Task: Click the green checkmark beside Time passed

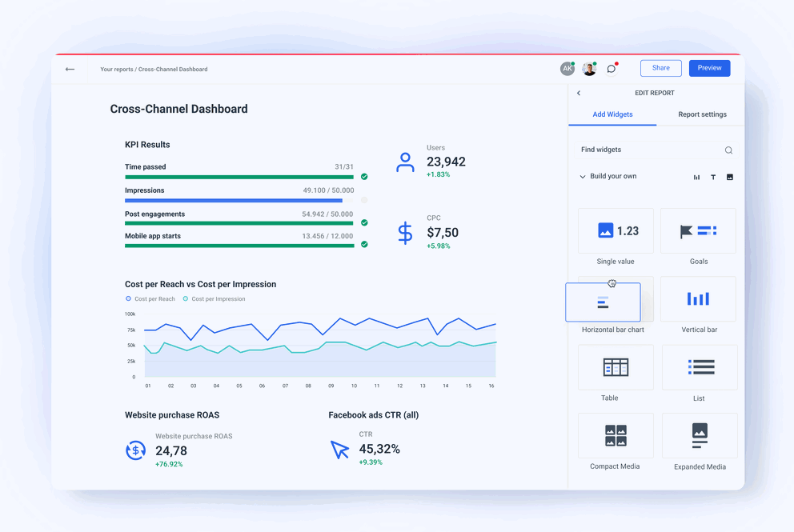Action: (364, 177)
